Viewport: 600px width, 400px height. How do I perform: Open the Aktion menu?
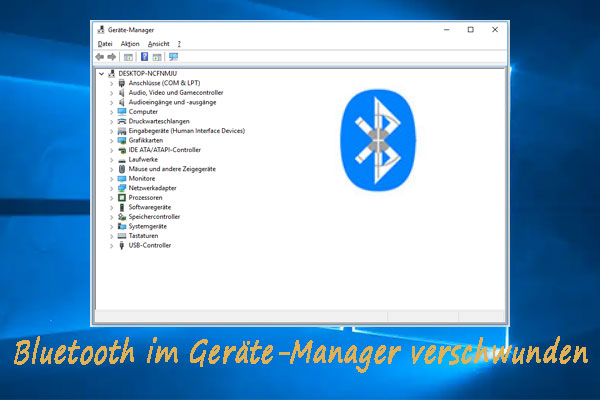130,44
